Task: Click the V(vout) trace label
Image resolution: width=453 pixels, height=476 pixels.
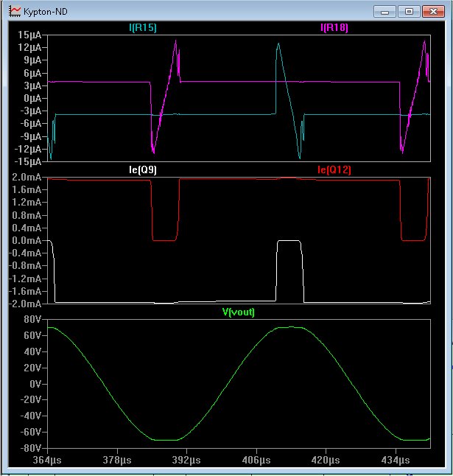Action: click(x=239, y=312)
